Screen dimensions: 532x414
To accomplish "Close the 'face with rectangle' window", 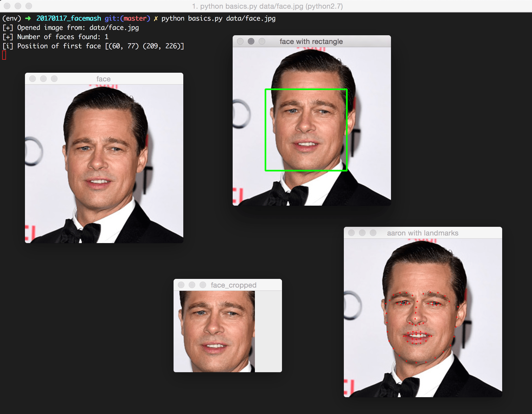I will (x=240, y=41).
